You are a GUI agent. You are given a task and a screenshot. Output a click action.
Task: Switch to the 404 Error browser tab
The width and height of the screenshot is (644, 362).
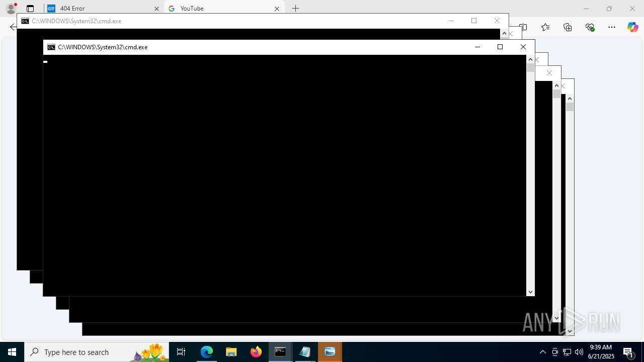[104, 9]
